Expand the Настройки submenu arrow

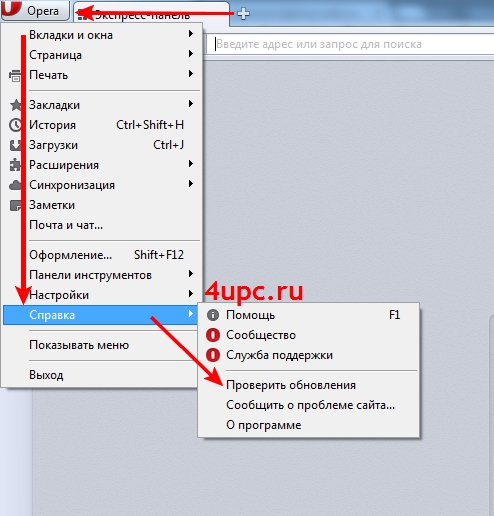click(191, 294)
